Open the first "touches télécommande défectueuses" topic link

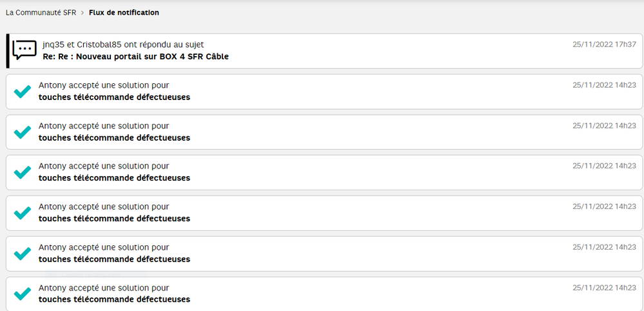tap(114, 97)
